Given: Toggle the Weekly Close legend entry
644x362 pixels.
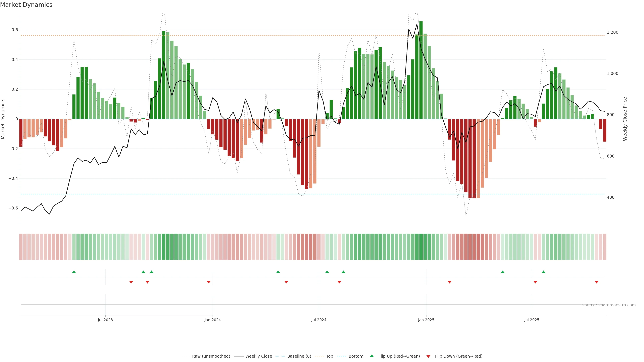Looking at the screenshot, I should pyautogui.click(x=258, y=356).
